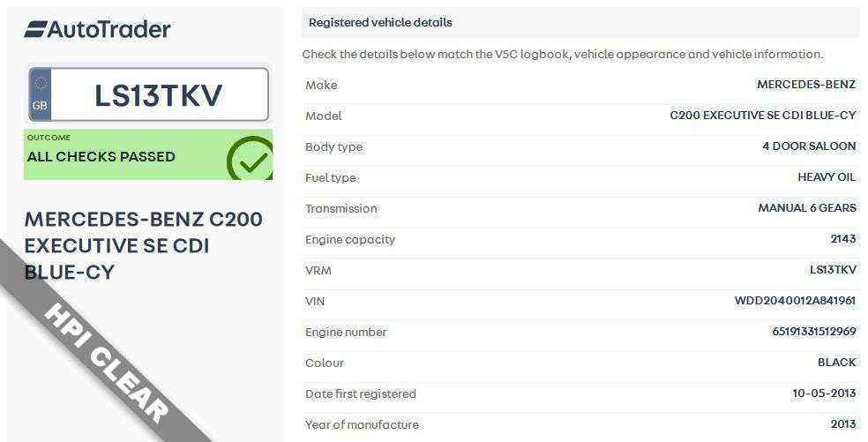Viewport: 868px width, 442px height.
Task: Click the Model value in details table
Action: point(763,116)
